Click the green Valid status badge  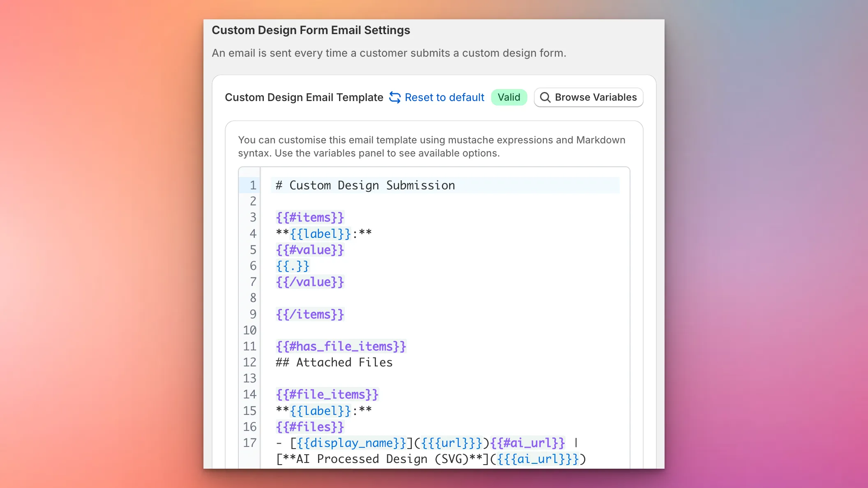coord(509,97)
